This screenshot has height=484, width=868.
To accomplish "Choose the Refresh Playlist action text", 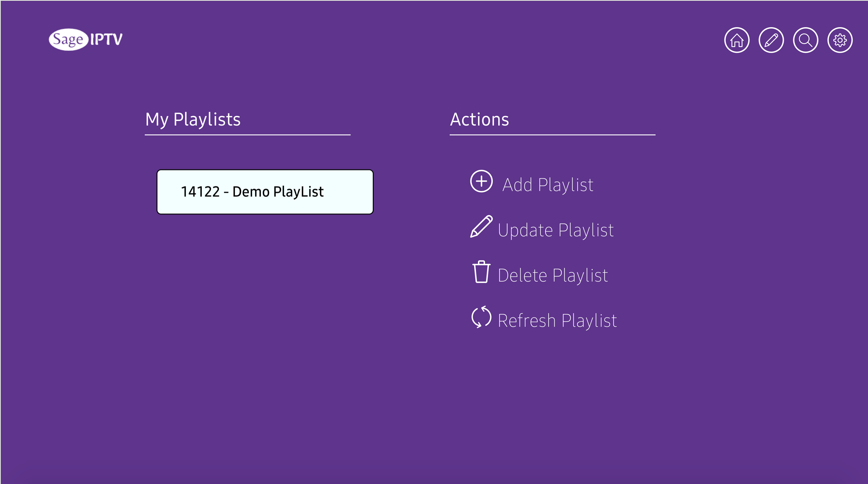I will coord(557,320).
